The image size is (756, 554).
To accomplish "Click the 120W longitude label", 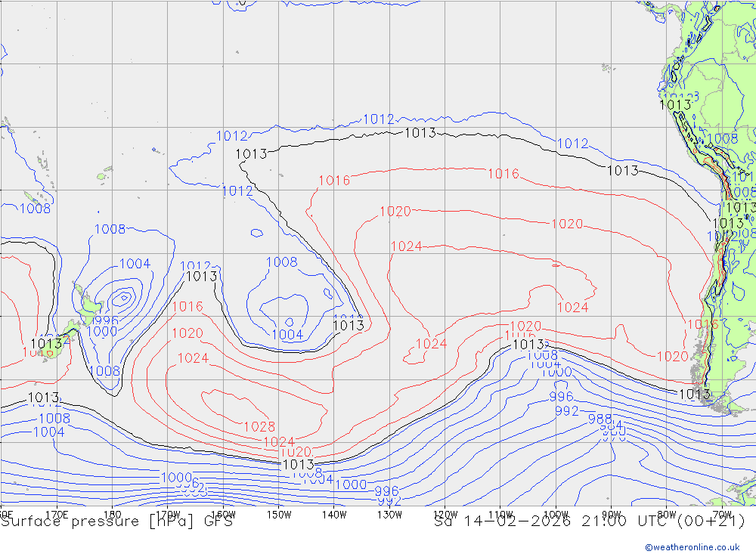I will [445, 515].
